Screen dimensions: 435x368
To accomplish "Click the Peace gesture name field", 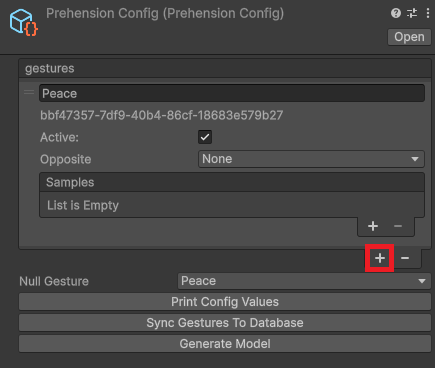I will pyautogui.click(x=232, y=93).
